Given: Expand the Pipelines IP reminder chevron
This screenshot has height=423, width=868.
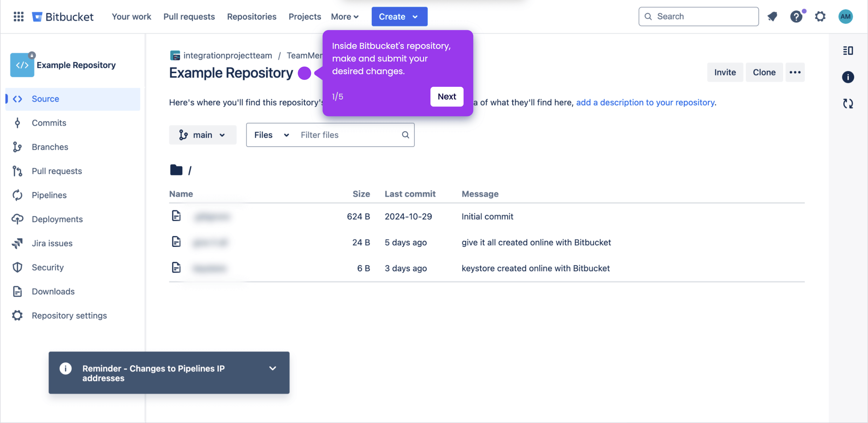Looking at the screenshot, I should tap(272, 368).
